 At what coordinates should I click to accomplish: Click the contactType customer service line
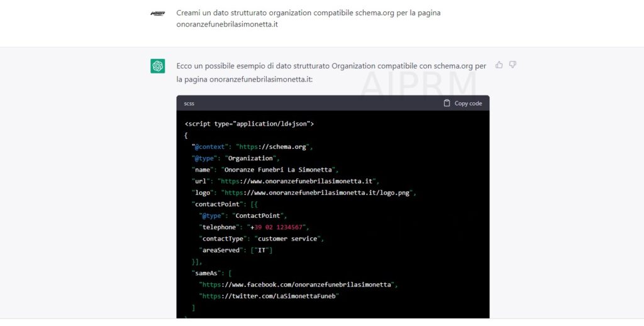point(262,239)
